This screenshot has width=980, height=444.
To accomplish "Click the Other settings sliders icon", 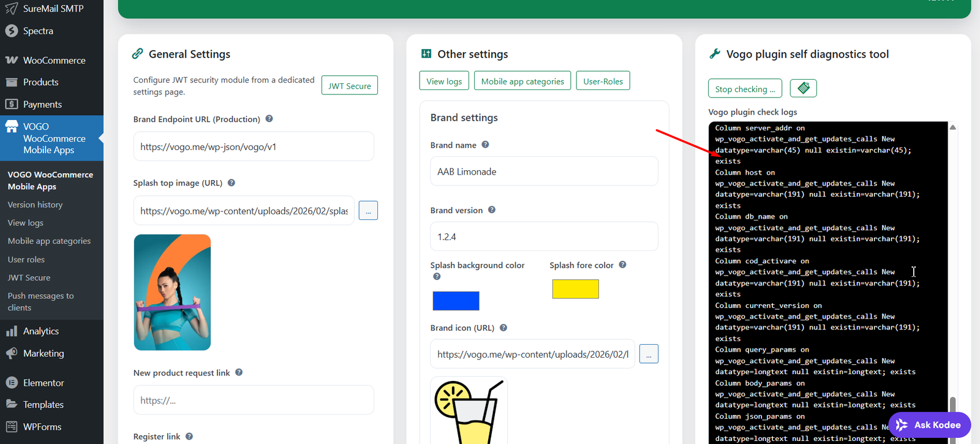I will (426, 54).
